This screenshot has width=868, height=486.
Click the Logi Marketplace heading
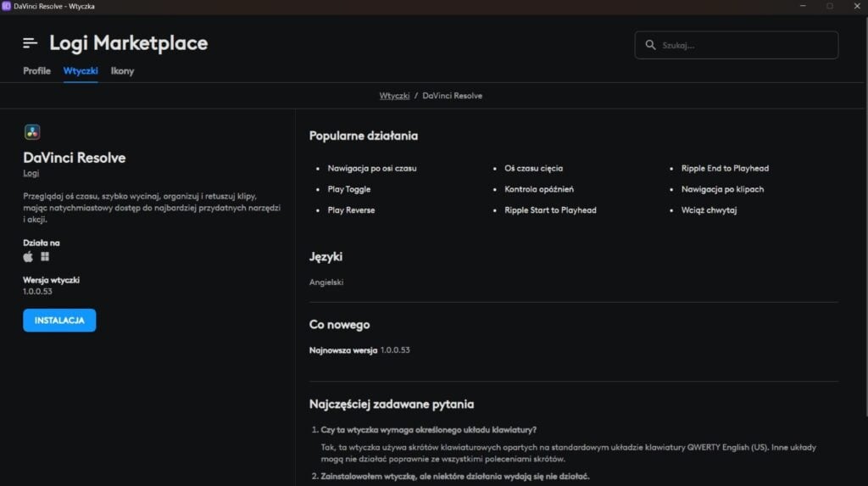[128, 43]
